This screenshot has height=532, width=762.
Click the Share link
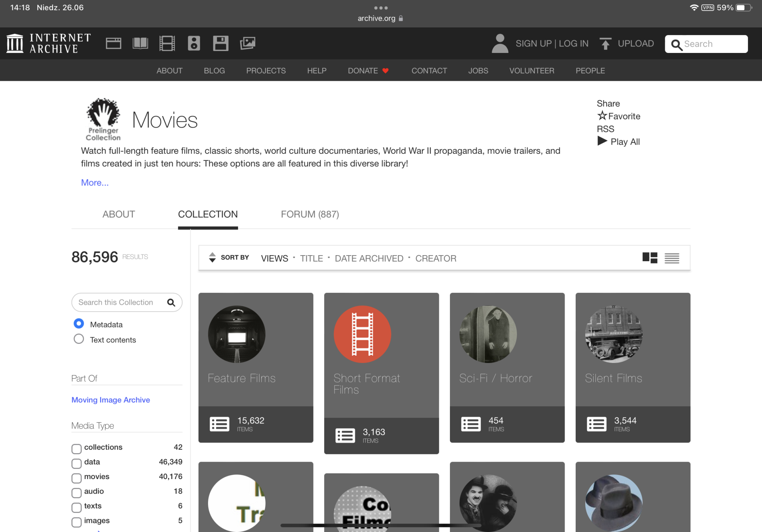(608, 104)
